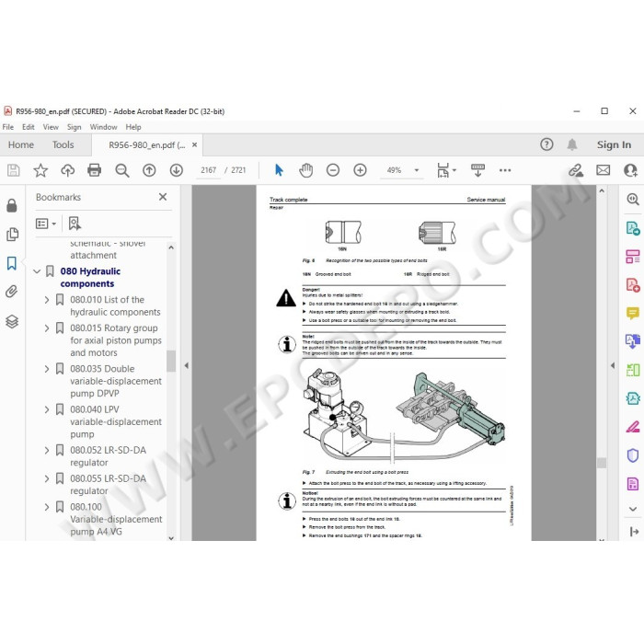644x644 pixels.
Task: Open 080.015 Rotary group bookmark text
Action: click(116, 340)
